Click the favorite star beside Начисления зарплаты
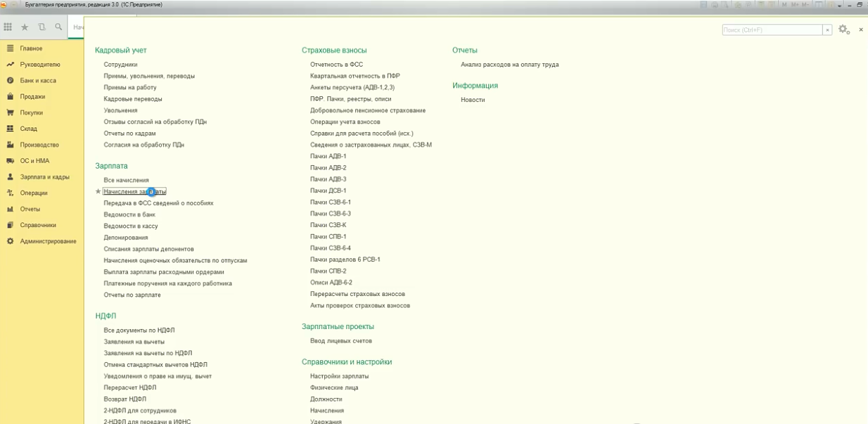 tap(98, 191)
